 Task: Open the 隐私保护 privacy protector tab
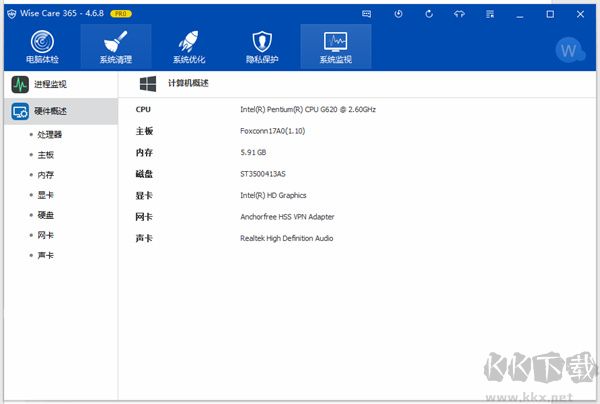pos(262,47)
